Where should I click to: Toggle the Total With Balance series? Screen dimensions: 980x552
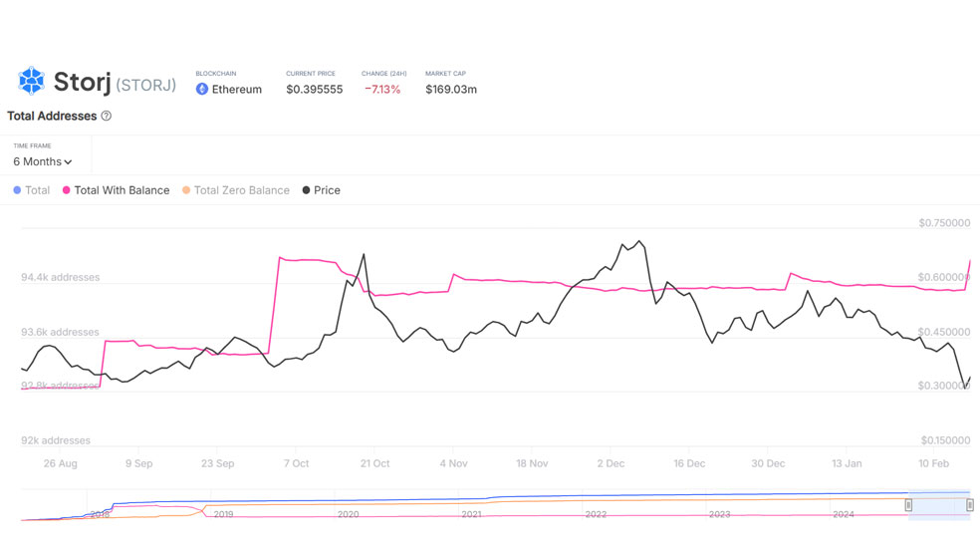pyautogui.click(x=116, y=190)
